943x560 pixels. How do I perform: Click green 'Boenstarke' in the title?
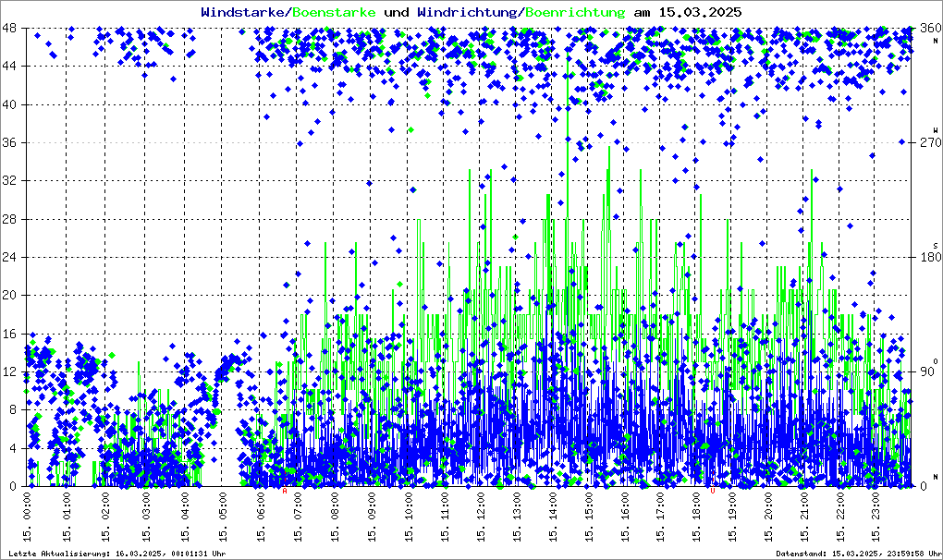tap(334, 12)
